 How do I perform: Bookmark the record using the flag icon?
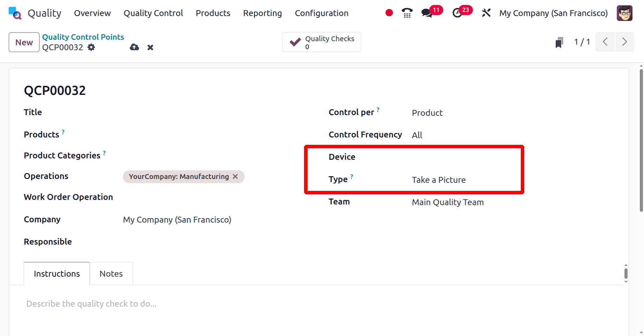tap(559, 42)
